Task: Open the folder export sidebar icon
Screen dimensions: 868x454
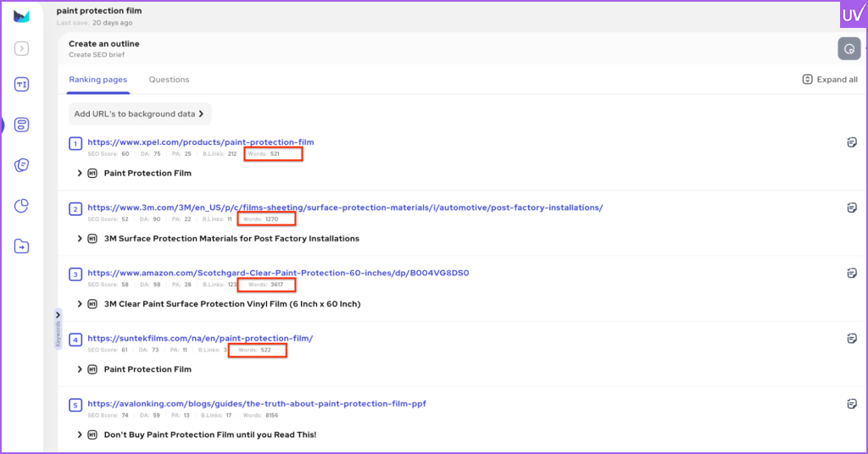Action: (22, 246)
